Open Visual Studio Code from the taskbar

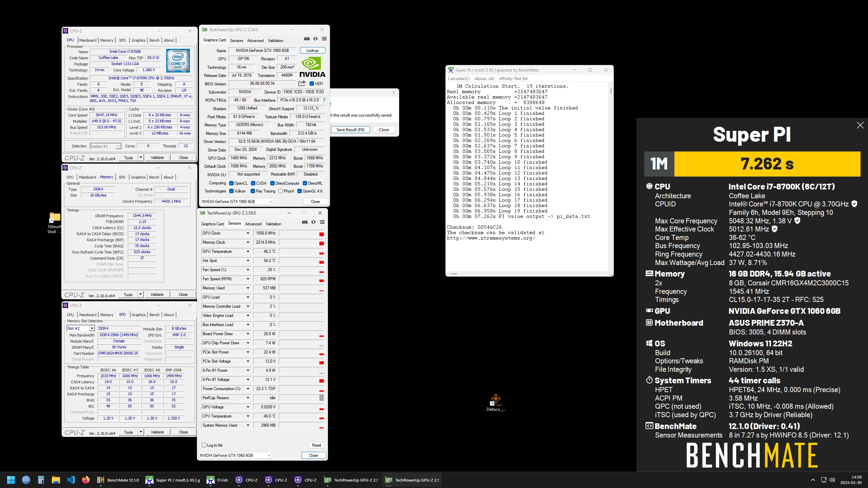(x=71, y=480)
